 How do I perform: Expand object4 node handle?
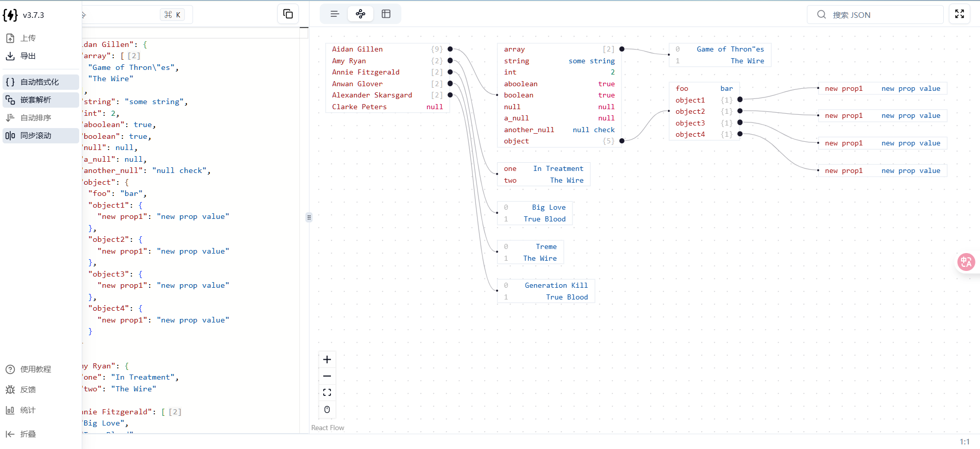click(740, 134)
